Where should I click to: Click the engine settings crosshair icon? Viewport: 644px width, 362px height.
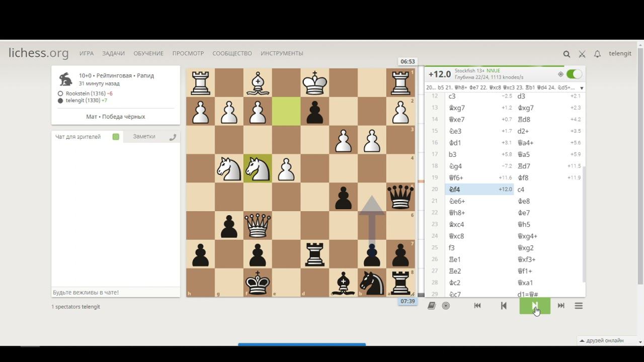pyautogui.click(x=560, y=74)
